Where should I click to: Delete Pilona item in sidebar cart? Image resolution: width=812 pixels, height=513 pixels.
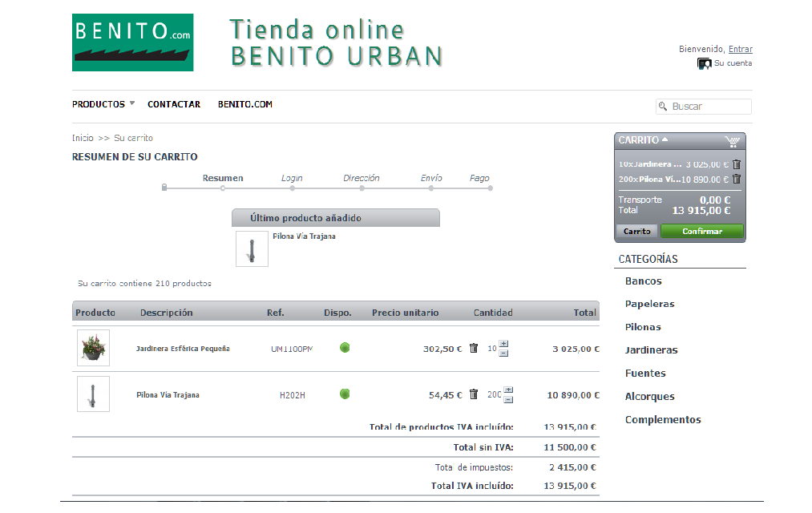click(x=737, y=179)
